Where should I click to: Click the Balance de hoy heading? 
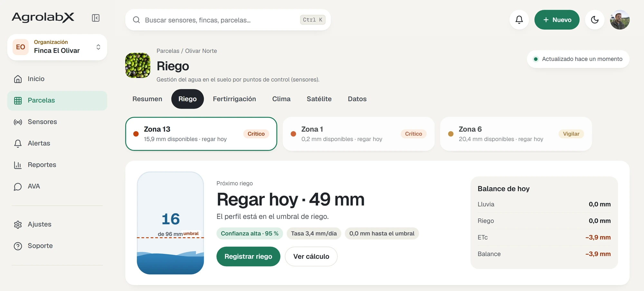coord(504,189)
